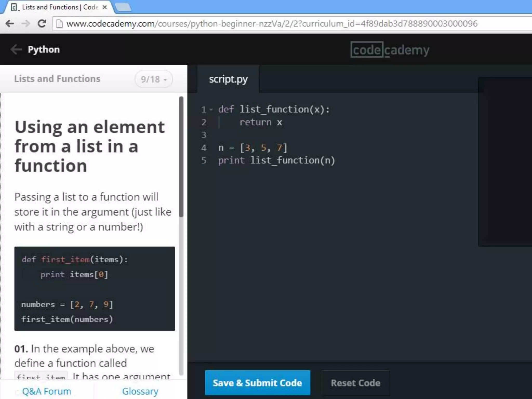
Task: Click the Codecademy logo
Action: pyautogui.click(x=390, y=50)
